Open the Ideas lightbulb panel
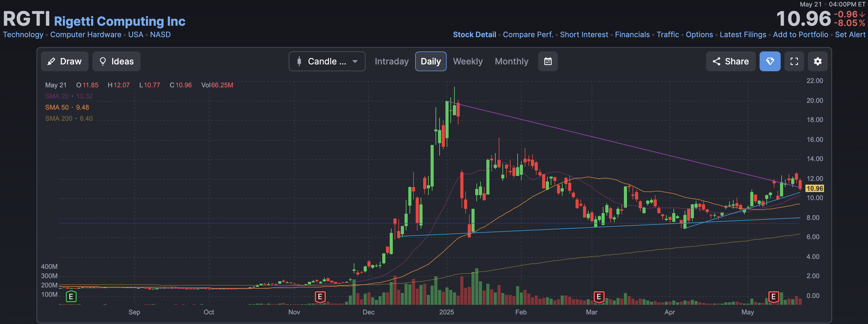Image resolution: width=868 pixels, height=324 pixels. click(116, 61)
